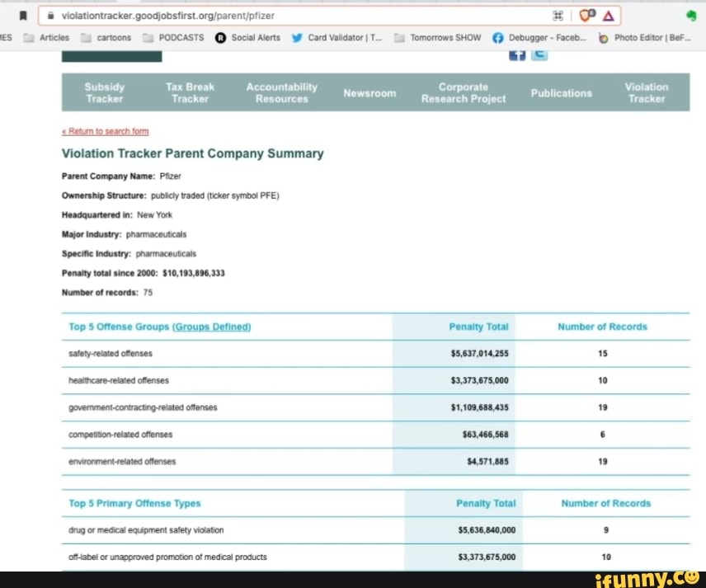Open the Facebook icon on the page
The width and height of the screenshot is (706, 588).
pos(517,54)
